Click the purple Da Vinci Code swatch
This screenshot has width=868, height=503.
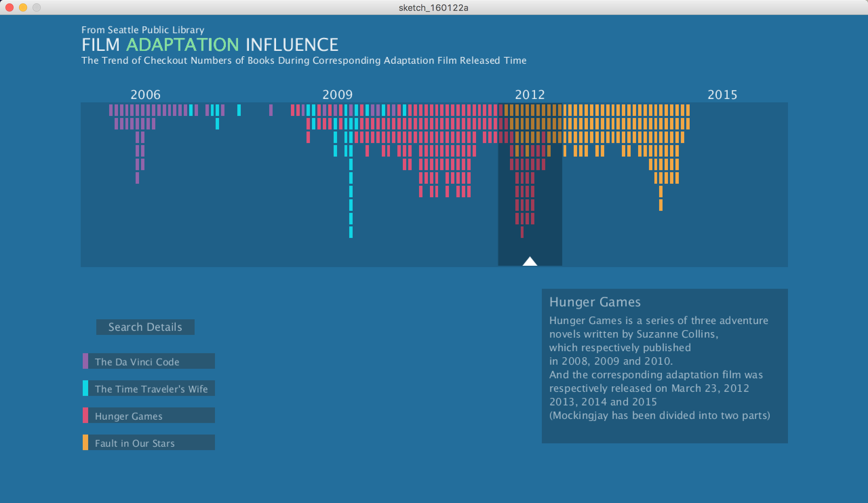coord(85,361)
